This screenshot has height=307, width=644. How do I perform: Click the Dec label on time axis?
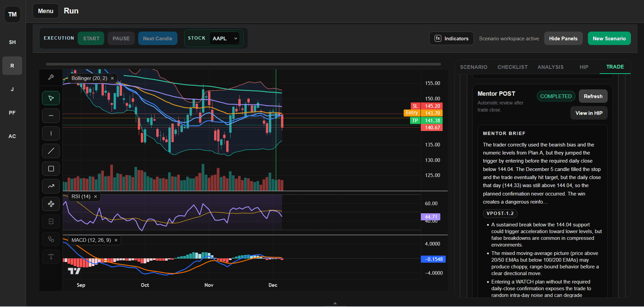pos(273,285)
